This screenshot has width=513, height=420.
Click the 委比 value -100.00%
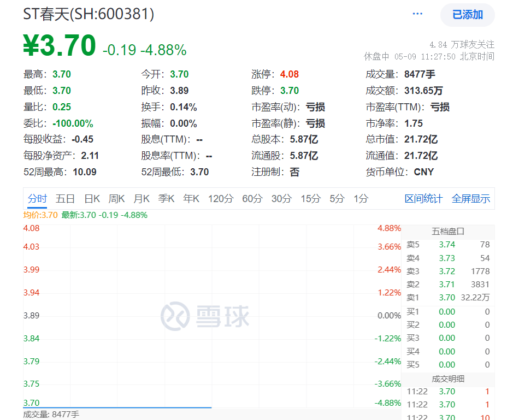point(73,123)
